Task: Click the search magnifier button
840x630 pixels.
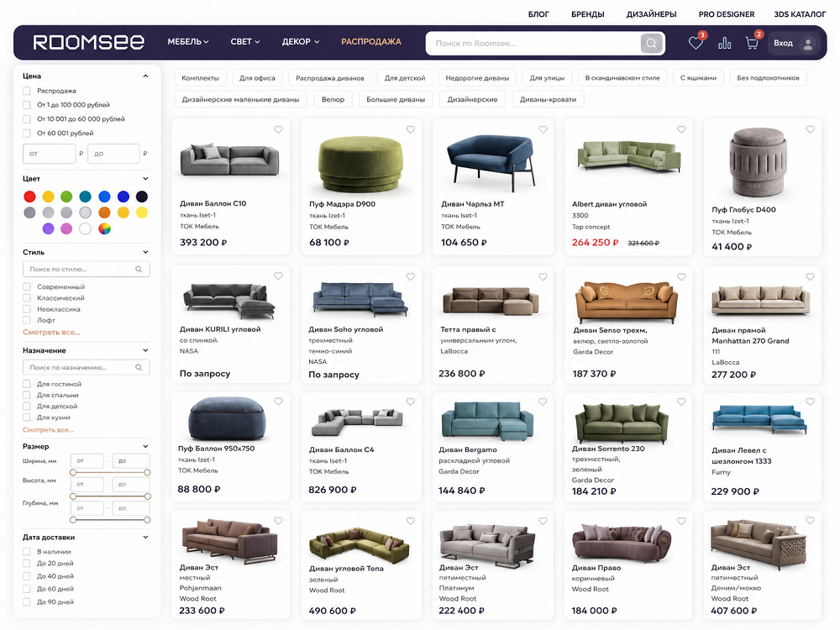Action: click(652, 44)
